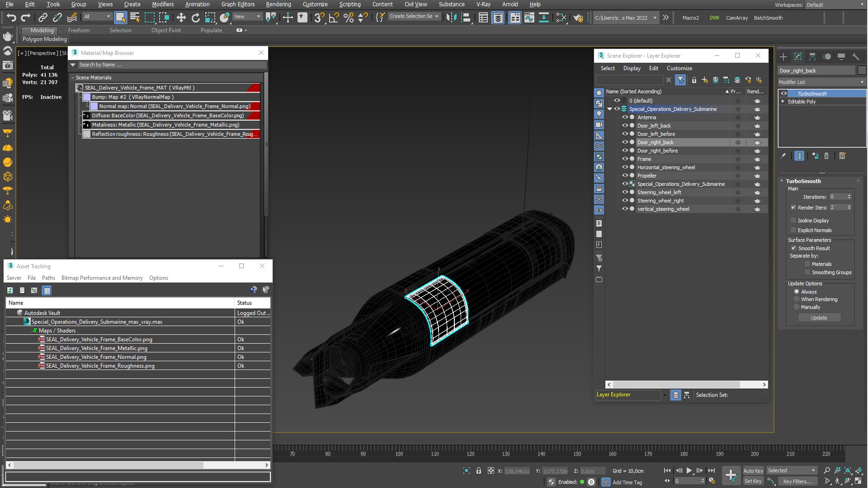This screenshot has height=488, width=868.
Task: Switch to the Freeform ribbon tab
Action: tap(79, 30)
